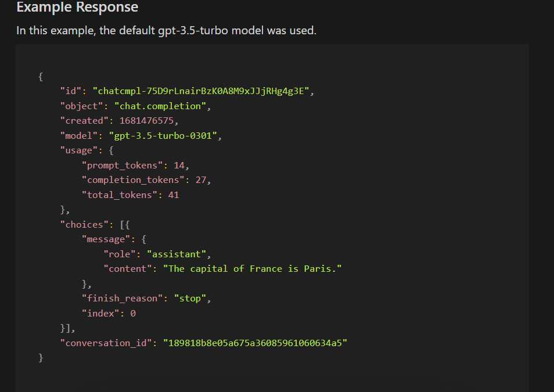Click the completion tokens value 27
554x392 pixels.
tap(201, 180)
